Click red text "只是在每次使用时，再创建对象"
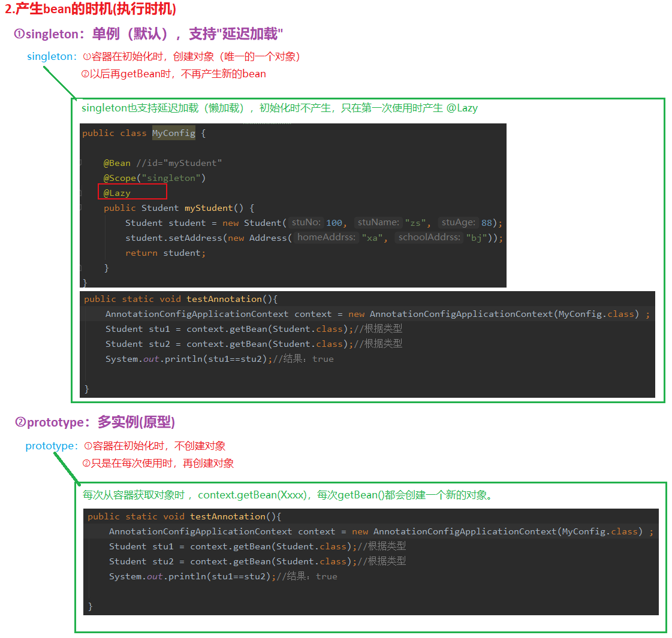Screen dimensions: 672x638 point(158,463)
